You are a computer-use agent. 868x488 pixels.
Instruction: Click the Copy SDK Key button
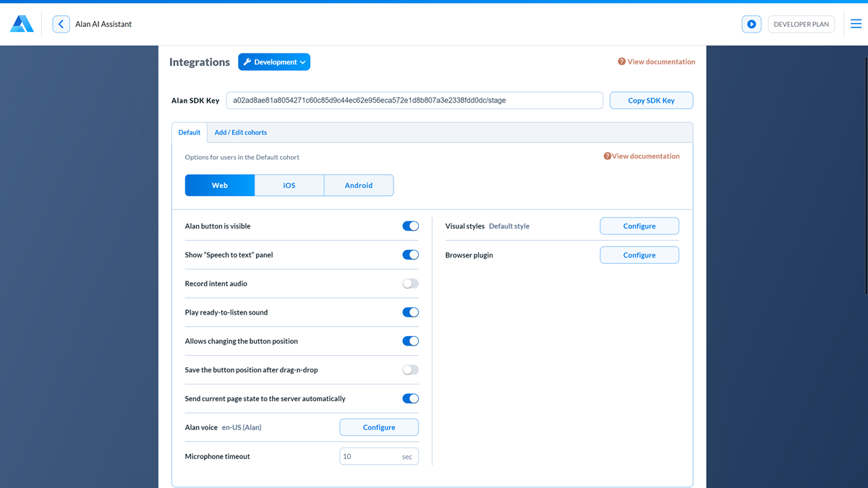point(651,100)
